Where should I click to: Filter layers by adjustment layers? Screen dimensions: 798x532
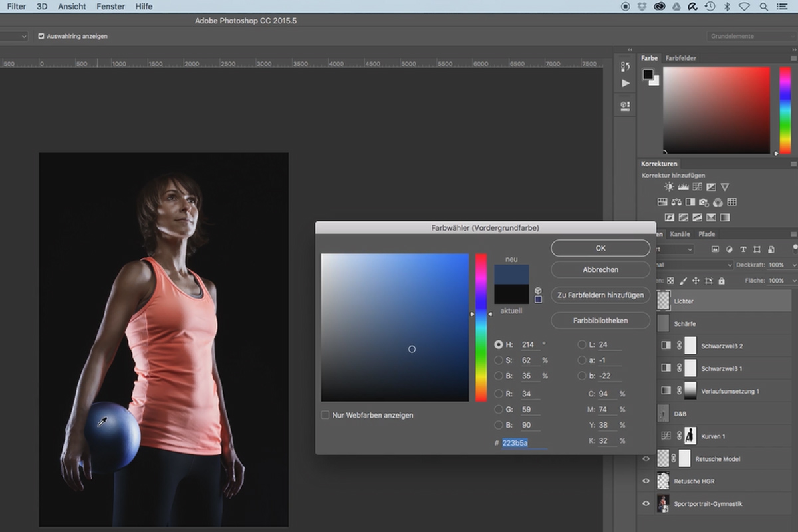coord(729,249)
